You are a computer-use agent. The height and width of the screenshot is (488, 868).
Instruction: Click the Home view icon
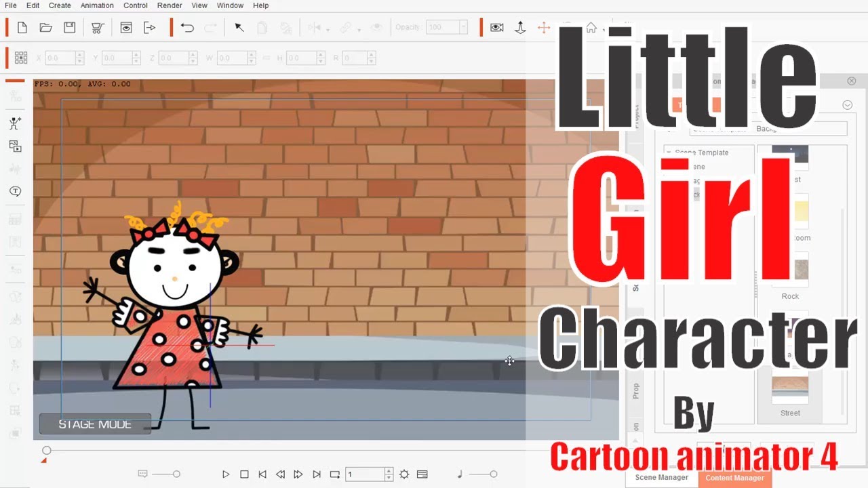[591, 28]
